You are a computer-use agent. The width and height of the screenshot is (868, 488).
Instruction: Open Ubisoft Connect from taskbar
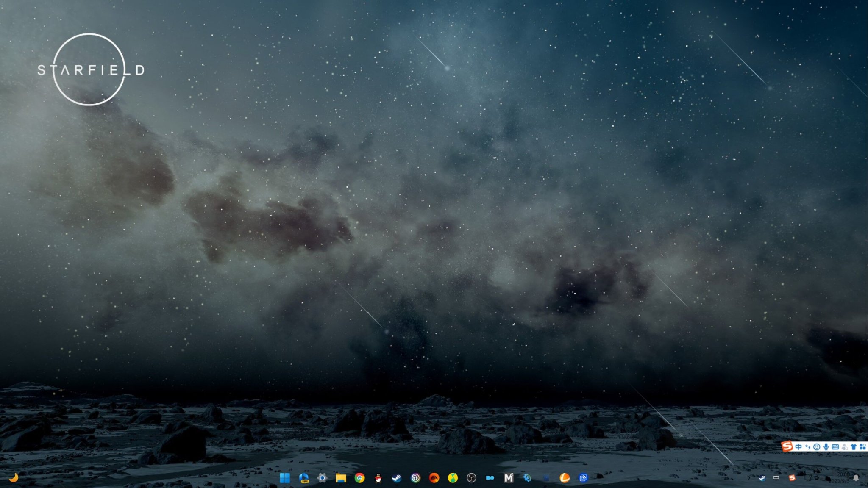click(415, 478)
